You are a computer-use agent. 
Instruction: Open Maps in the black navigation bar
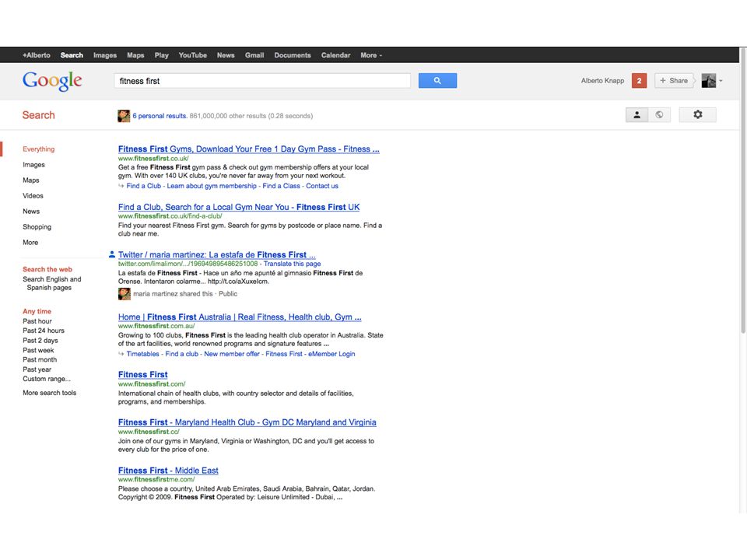[135, 55]
